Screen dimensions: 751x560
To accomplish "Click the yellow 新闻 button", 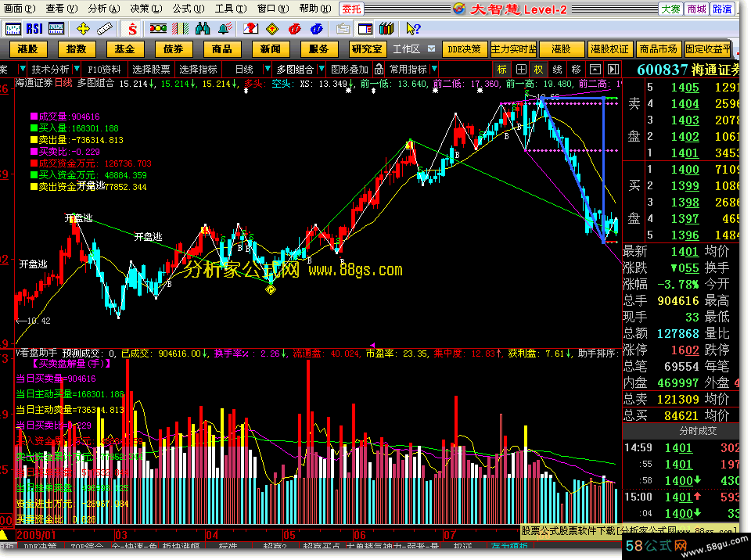I will (x=271, y=48).
